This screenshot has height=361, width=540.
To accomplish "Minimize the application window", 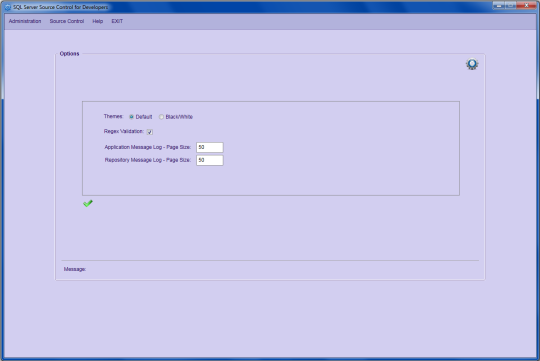I will 498,5.
